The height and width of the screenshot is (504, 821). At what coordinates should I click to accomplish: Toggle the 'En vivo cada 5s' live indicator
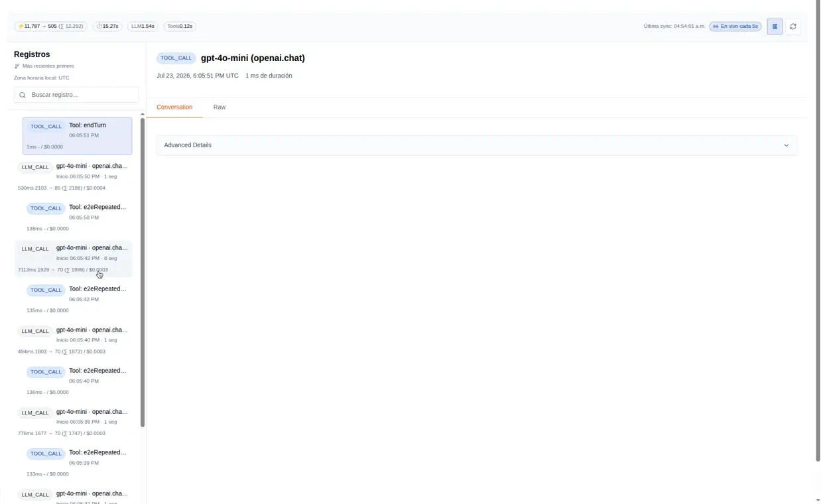click(x=735, y=27)
